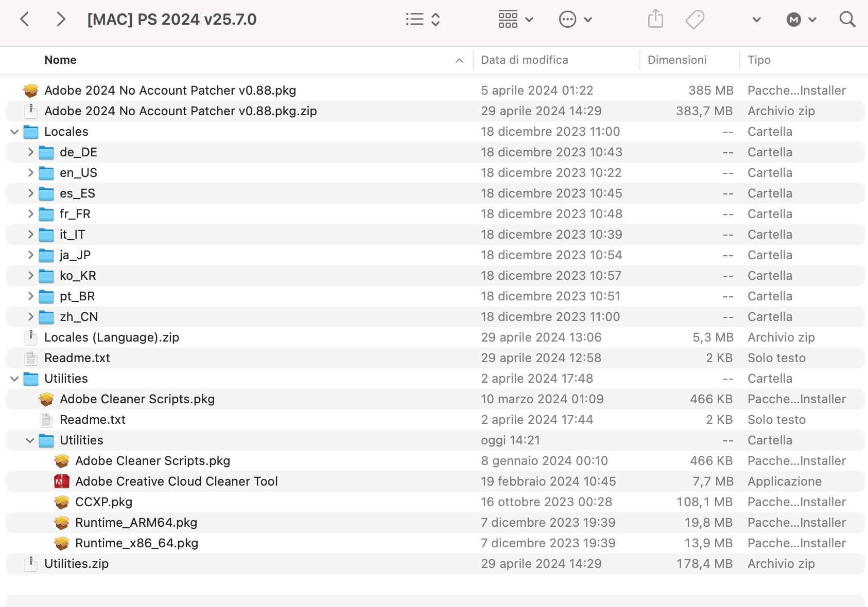Select the CCXP.pkg package icon
The width and height of the screenshot is (868, 607).
pyautogui.click(x=62, y=502)
